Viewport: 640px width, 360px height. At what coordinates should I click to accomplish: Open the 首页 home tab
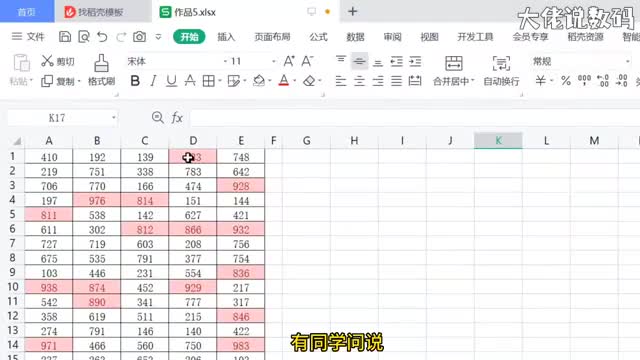(x=27, y=11)
